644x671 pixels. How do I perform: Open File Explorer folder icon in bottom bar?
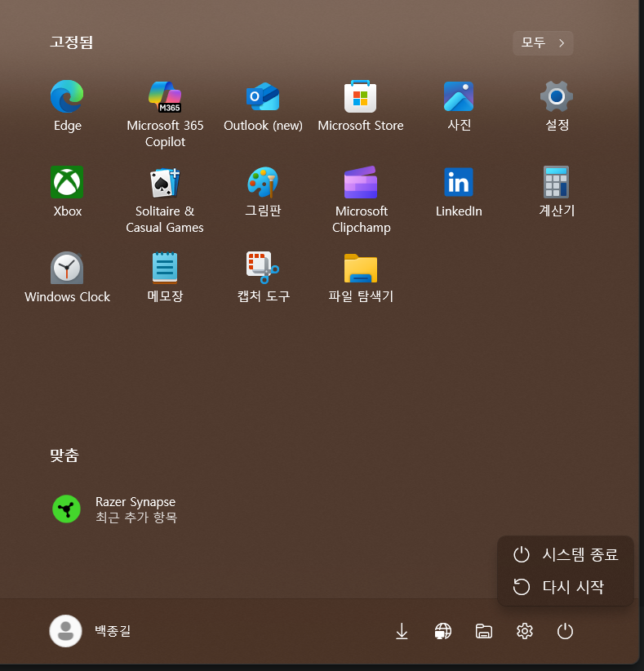point(484,631)
